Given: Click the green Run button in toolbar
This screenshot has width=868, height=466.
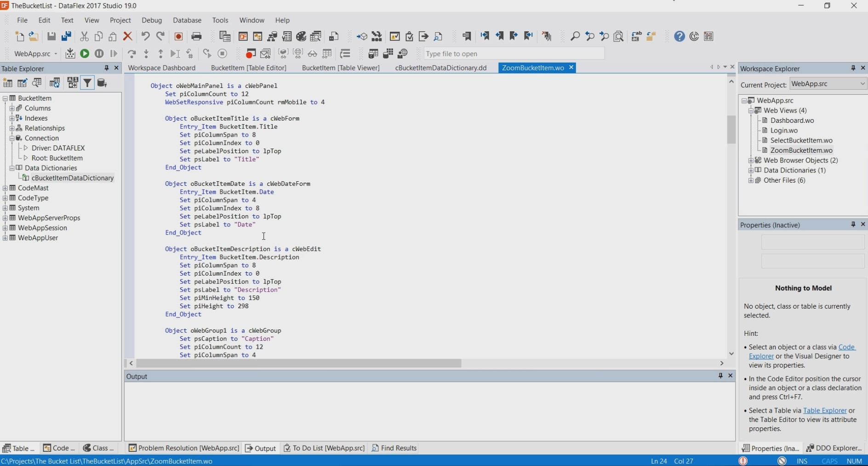Looking at the screenshot, I should (x=85, y=54).
